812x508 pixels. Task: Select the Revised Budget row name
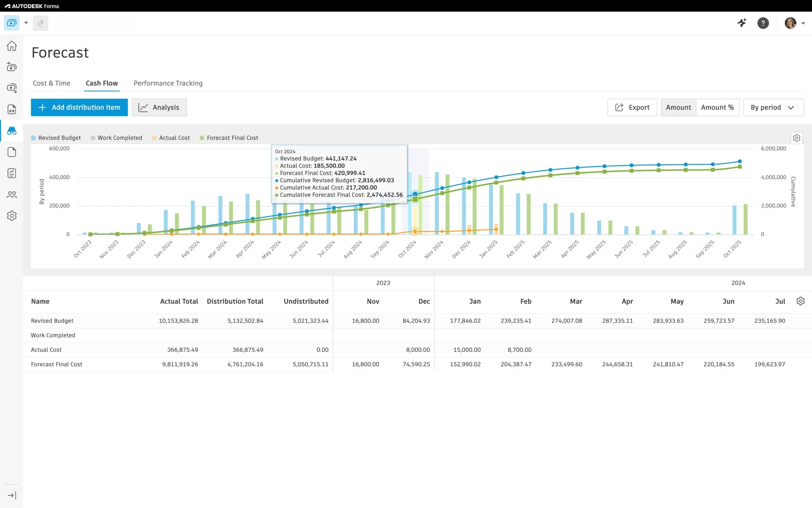click(x=52, y=321)
